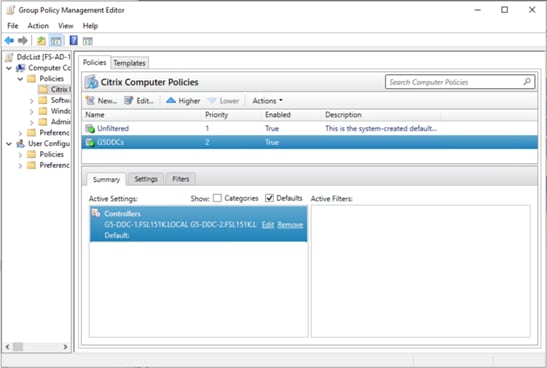
Task: Collapse the Computer Configuration node
Action: 9,68
